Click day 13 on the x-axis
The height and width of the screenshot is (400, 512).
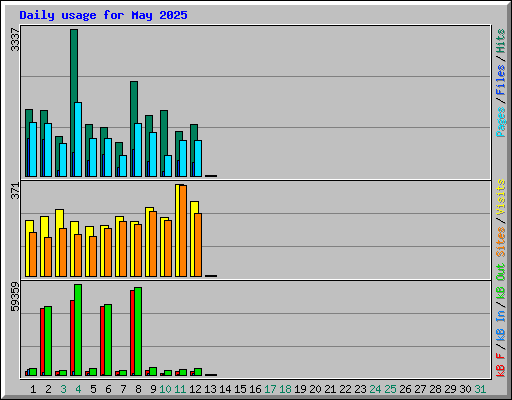210,389
